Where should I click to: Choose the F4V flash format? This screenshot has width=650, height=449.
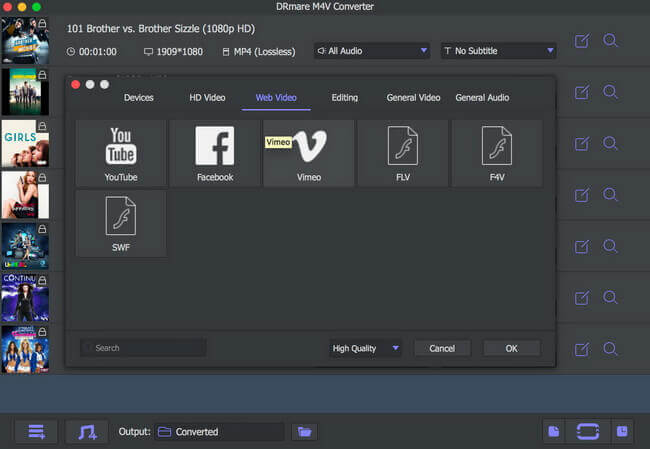497,153
